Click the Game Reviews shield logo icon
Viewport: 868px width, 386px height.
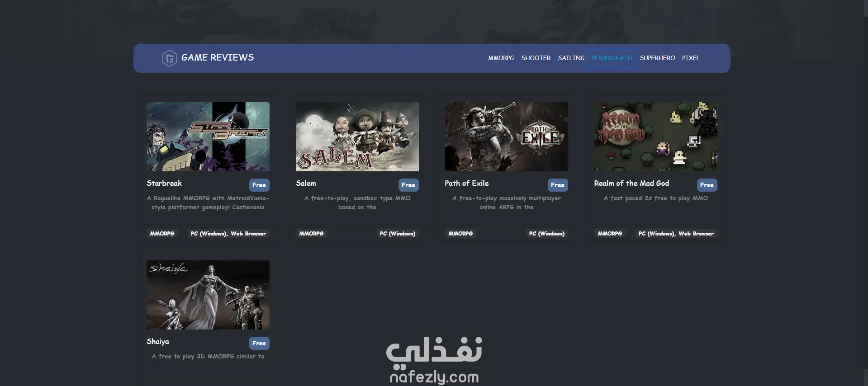[x=169, y=58]
